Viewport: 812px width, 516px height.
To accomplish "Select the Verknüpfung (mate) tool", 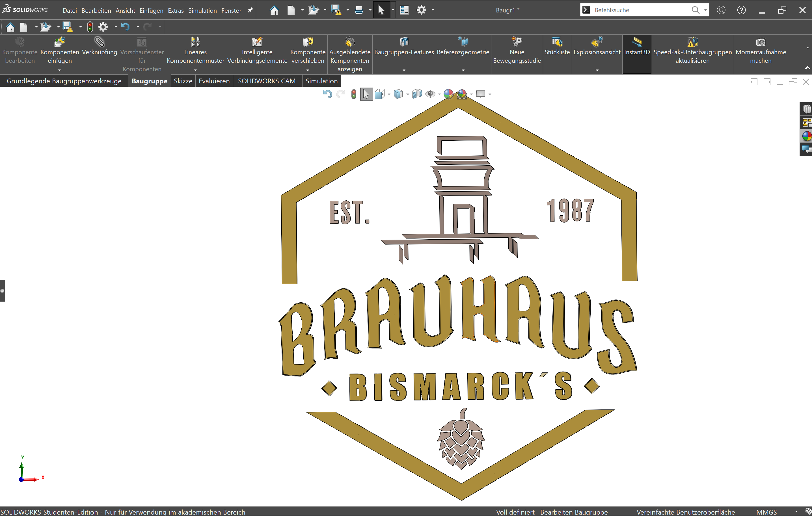I will coord(100,46).
